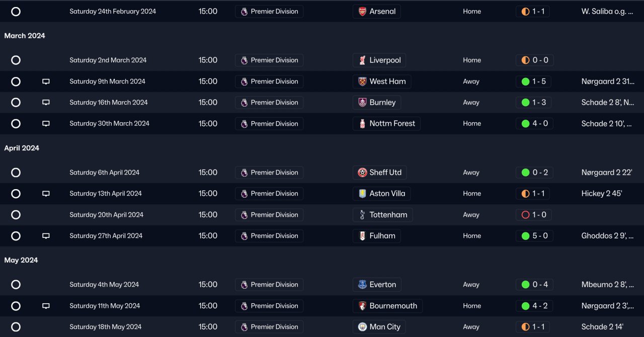Click the TV icon on Bournemouth fixture row
Viewport: 644px width, 337px height.
(46, 306)
